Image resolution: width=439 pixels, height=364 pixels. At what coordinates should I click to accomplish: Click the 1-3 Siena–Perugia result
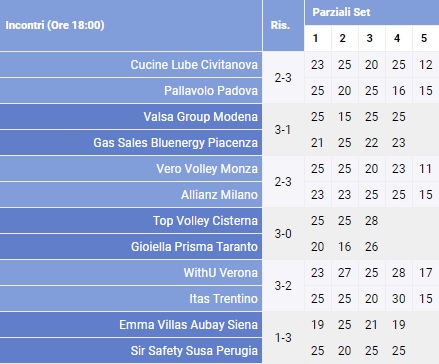[283, 338]
